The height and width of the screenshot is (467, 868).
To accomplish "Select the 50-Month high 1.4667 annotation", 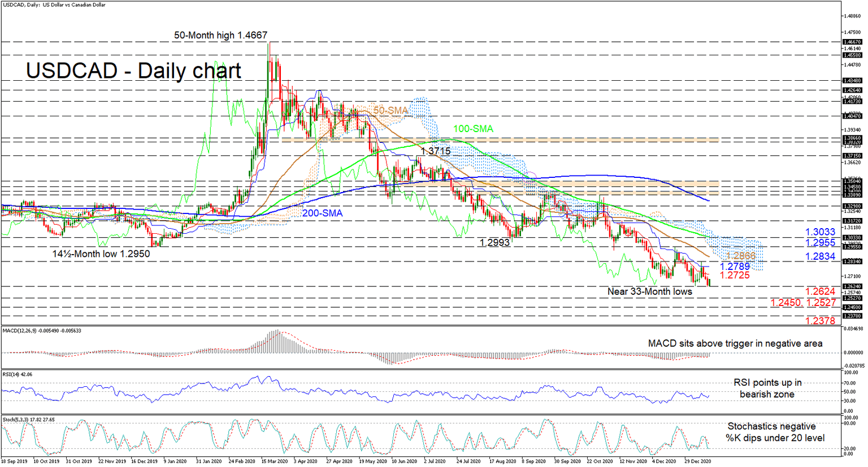I will [x=220, y=35].
